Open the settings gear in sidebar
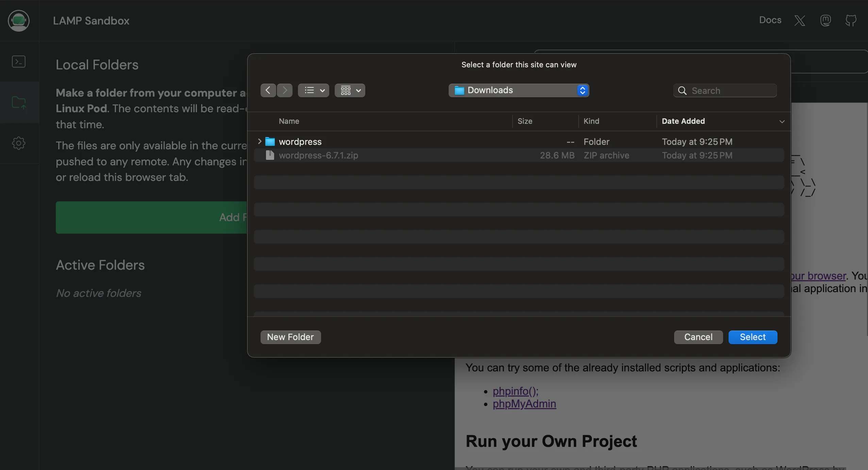Image resolution: width=868 pixels, height=470 pixels. 19,143
